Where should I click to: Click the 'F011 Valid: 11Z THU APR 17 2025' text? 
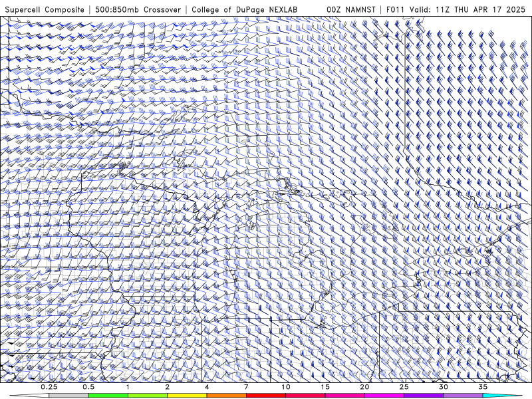(456, 9)
